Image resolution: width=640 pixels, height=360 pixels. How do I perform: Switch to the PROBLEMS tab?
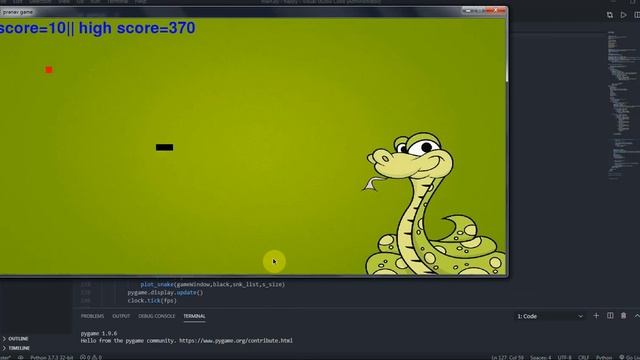[92, 316]
